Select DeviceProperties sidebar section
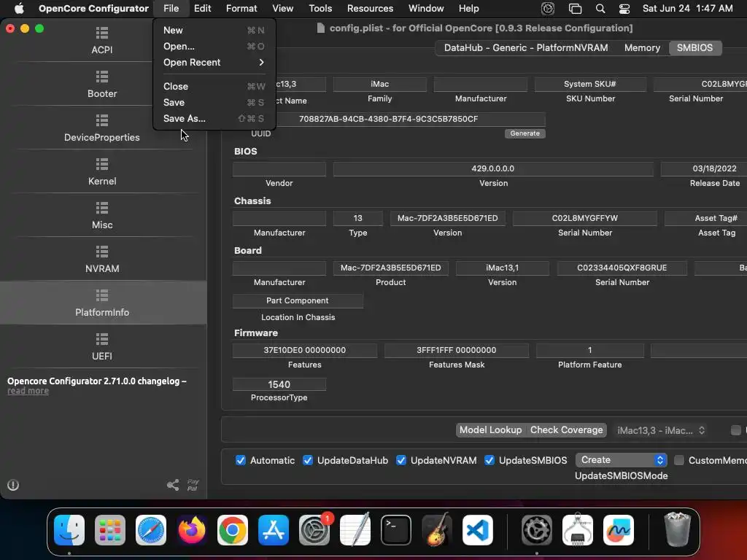 pos(102,128)
